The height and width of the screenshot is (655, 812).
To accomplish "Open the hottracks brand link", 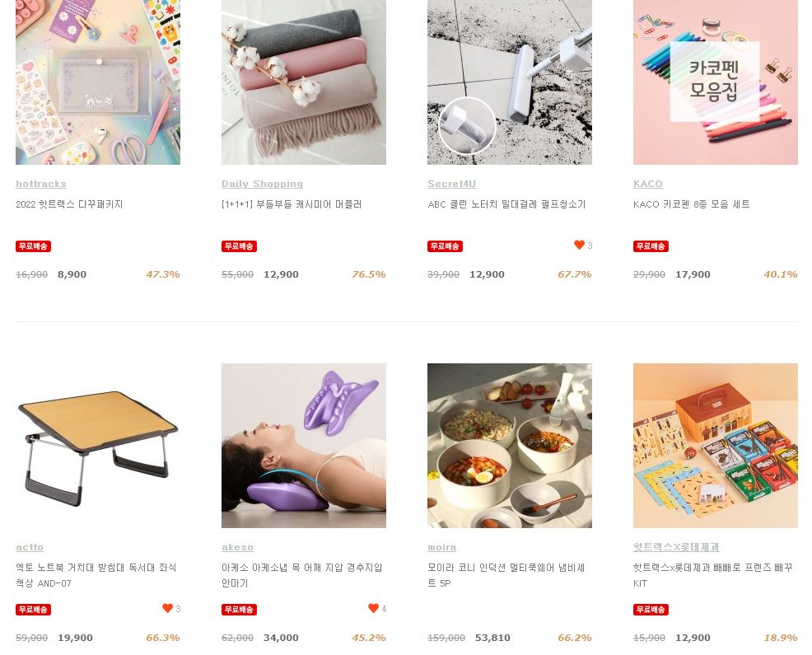I will [41, 184].
